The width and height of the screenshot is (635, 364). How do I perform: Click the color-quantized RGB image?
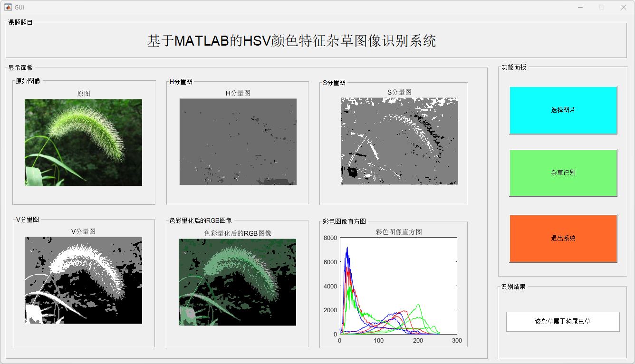pyautogui.click(x=237, y=282)
